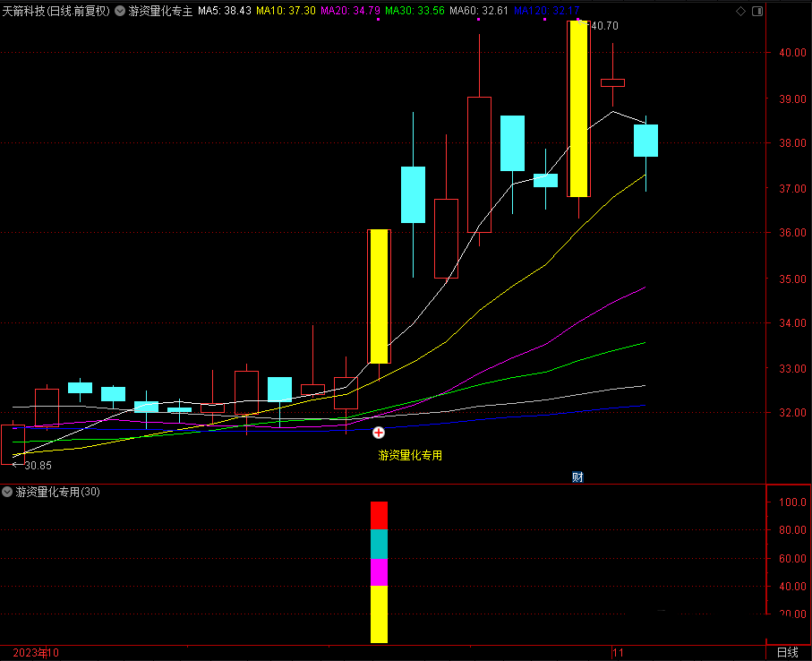812x661 pixels.
Task: Click the red square icon in top-right corner
Action: pos(756,12)
